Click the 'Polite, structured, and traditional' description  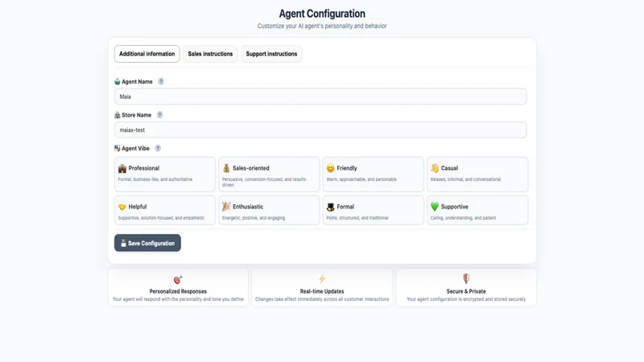pyautogui.click(x=357, y=218)
